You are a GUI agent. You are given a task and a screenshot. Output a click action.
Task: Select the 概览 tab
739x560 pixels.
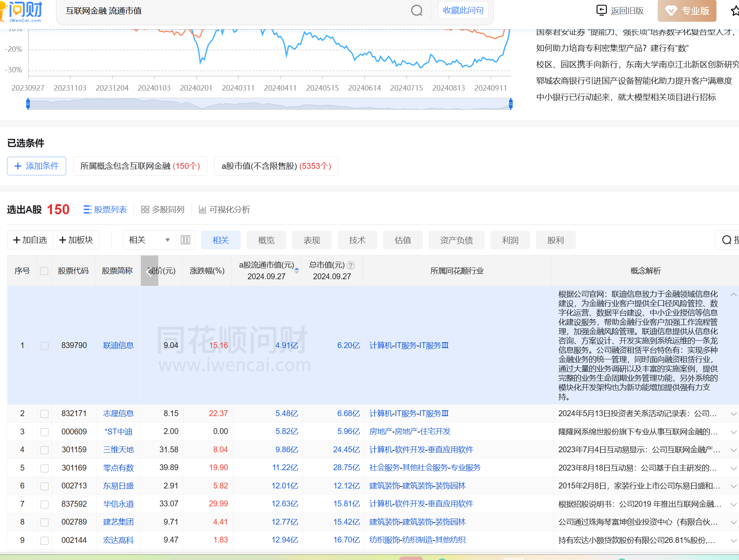pos(266,240)
